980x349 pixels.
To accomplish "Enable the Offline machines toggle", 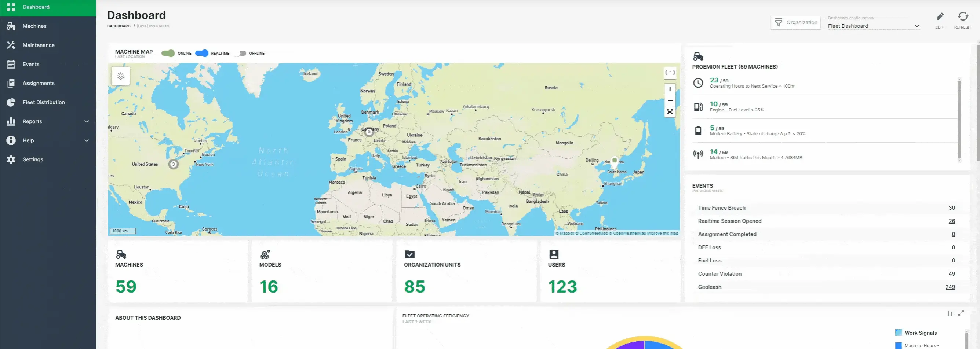I will (241, 53).
